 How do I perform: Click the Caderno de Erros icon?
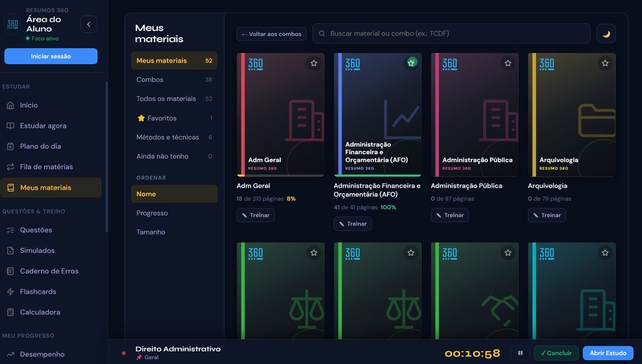coord(10,271)
